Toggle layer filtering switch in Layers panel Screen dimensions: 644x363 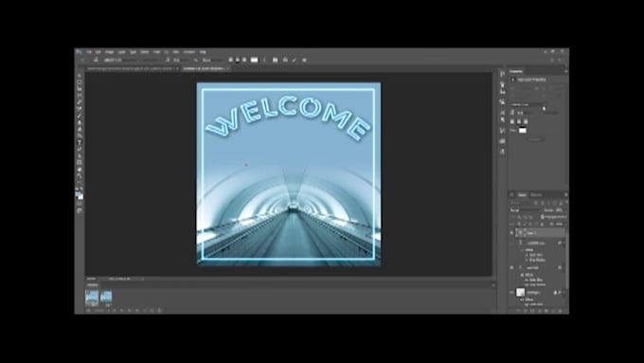point(567,202)
